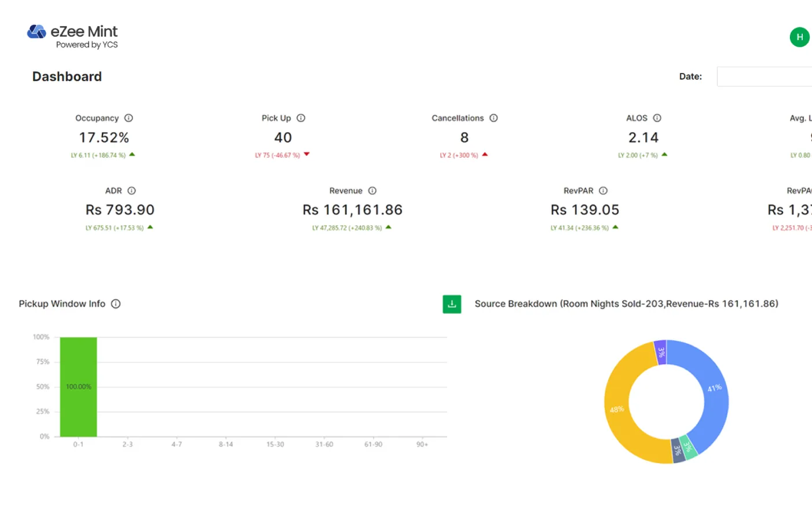Image resolution: width=812 pixels, height=532 pixels.
Task: Click the Revenue value Rs 161,161.86
Action: pos(352,210)
